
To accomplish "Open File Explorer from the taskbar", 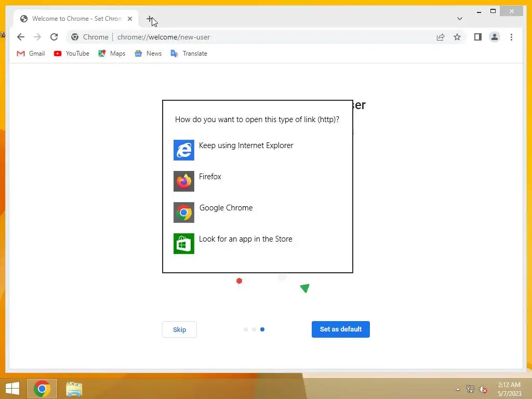I will (74, 389).
